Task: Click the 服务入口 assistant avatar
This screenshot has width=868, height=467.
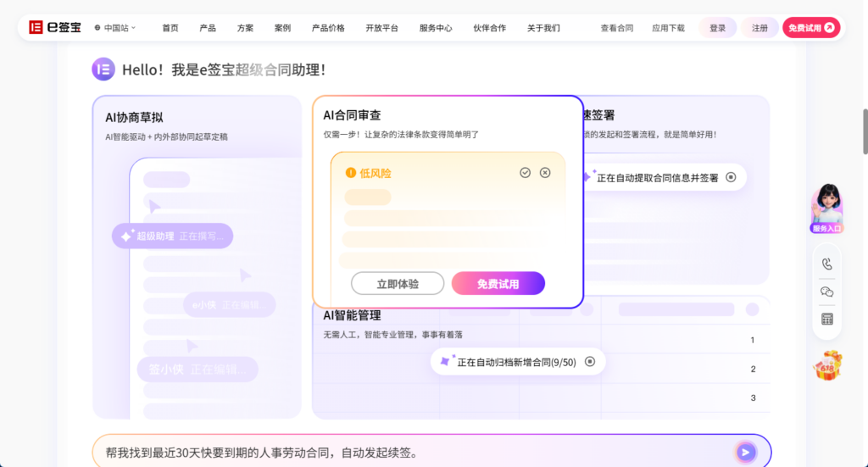Action: [827, 208]
